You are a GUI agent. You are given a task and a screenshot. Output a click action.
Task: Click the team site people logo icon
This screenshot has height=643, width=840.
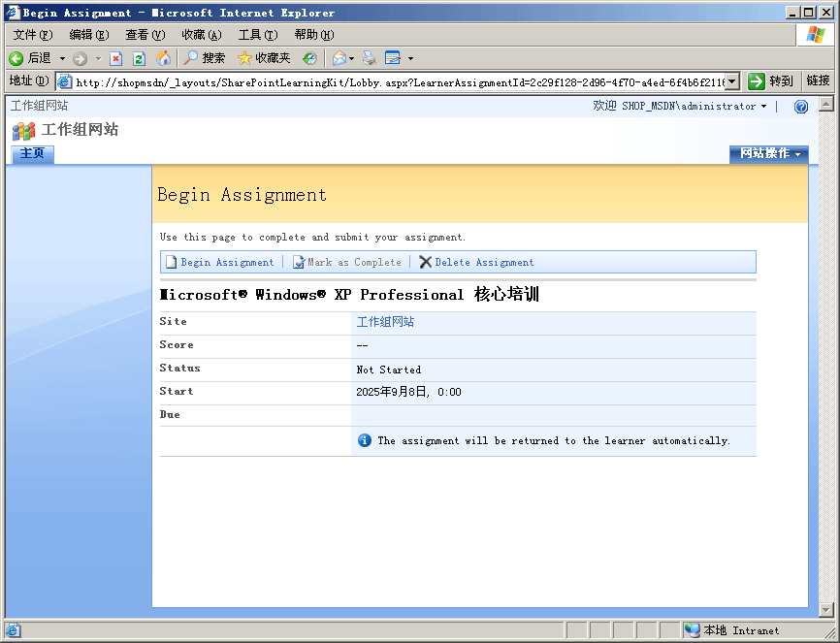pos(23,131)
